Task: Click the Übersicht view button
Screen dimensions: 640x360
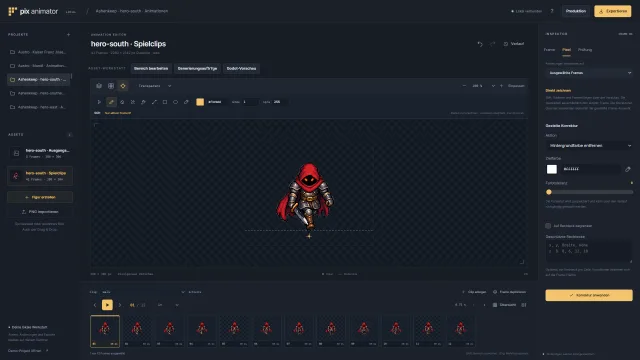Action: [504, 305]
